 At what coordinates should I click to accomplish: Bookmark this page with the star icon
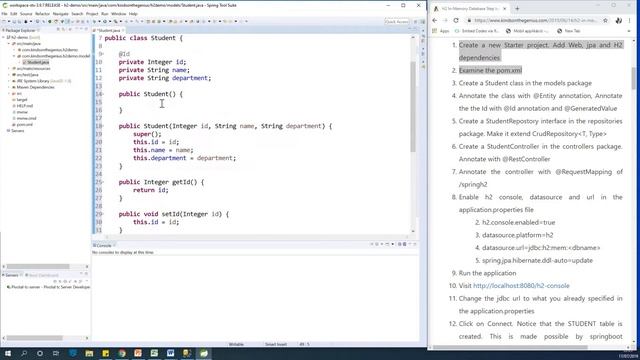tap(605, 20)
